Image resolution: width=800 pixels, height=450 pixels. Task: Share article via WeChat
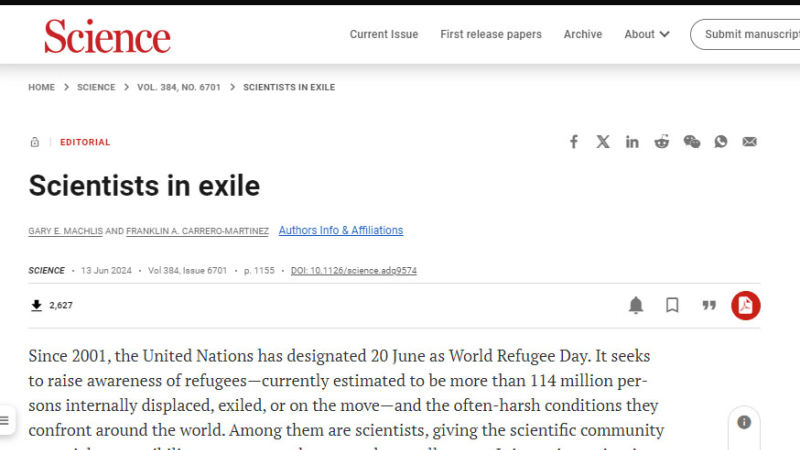(x=691, y=142)
